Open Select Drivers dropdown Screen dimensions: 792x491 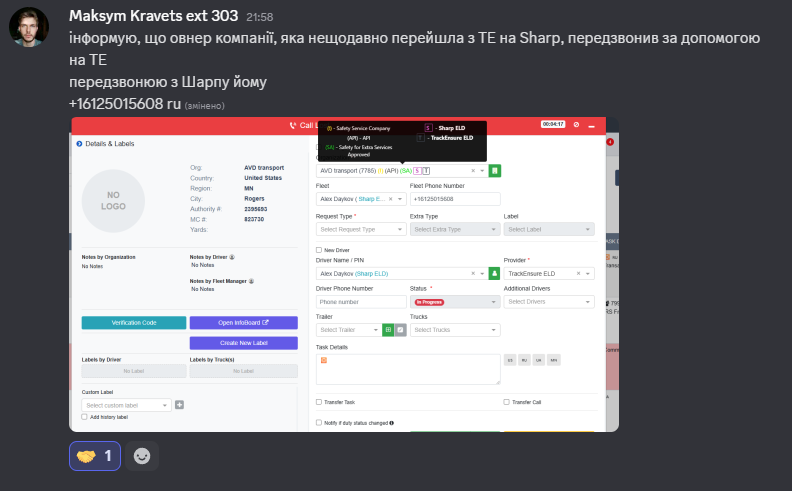tap(549, 302)
